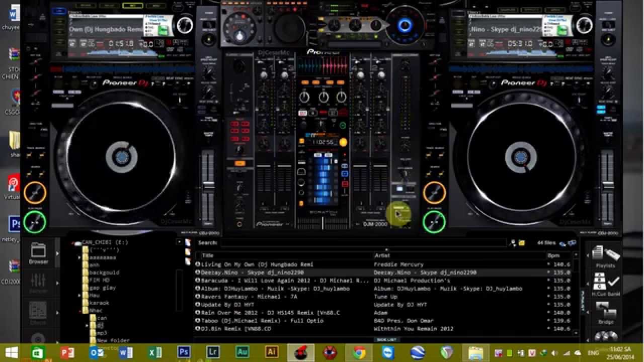The width and height of the screenshot is (644, 362).
Task: Open Lightroom from the taskbar
Action: pyautogui.click(x=213, y=352)
